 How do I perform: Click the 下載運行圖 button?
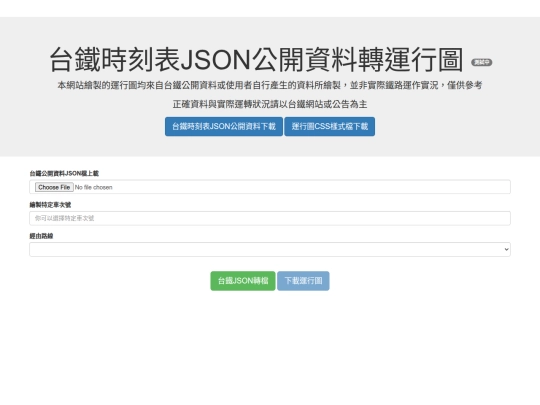pos(303,281)
